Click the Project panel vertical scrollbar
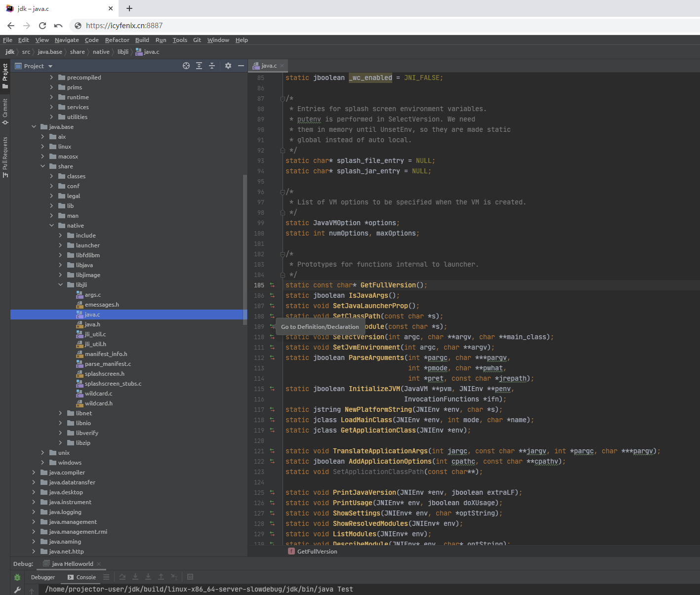The height and width of the screenshot is (595, 700). coord(245,249)
